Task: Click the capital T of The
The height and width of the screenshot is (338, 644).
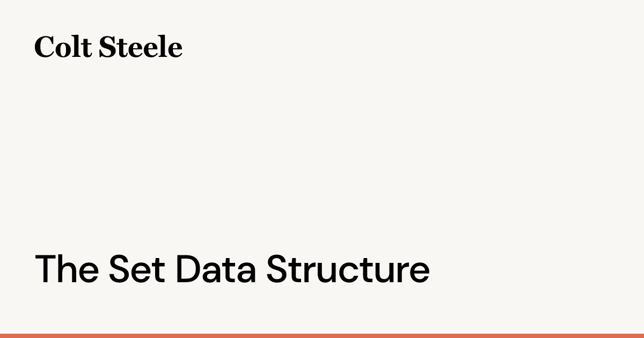Action: click(x=46, y=269)
